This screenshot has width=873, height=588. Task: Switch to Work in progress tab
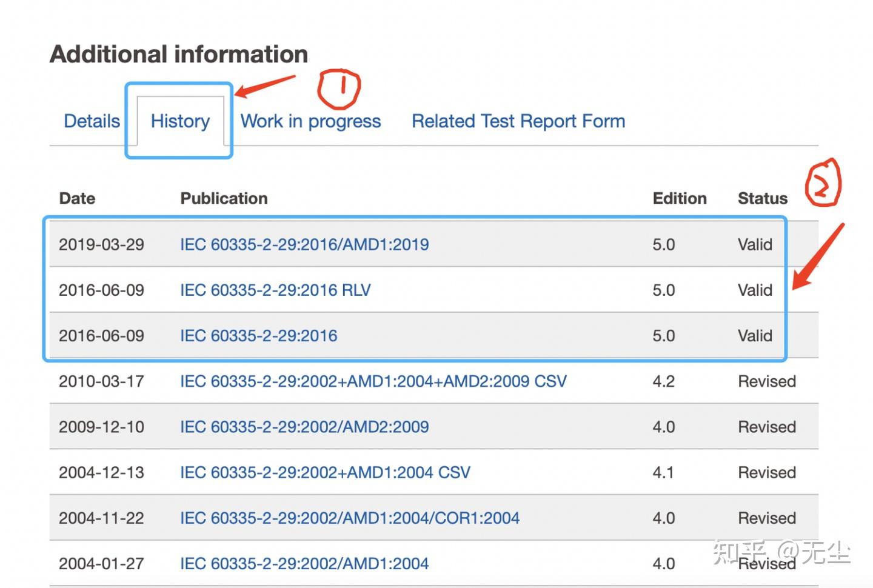pyautogui.click(x=310, y=121)
